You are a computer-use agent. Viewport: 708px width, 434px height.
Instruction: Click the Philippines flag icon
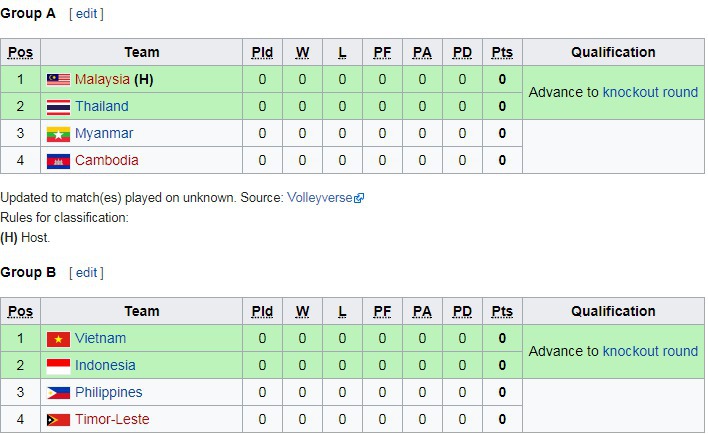coord(58,393)
